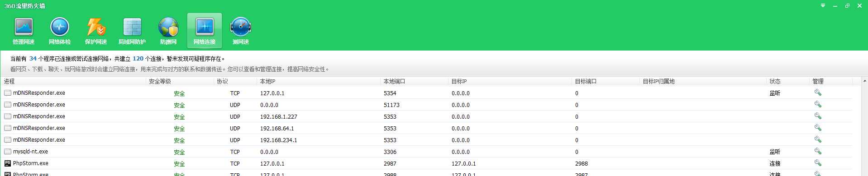Click the PhpStorm.exe process icon, port 2987 row

coord(8,163)
